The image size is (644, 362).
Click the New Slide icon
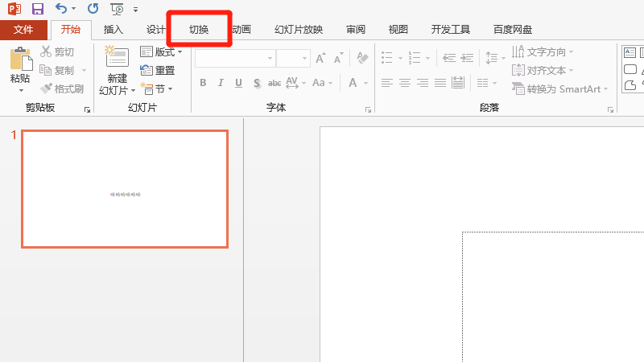pyautogui.click(x=117, y=58)
